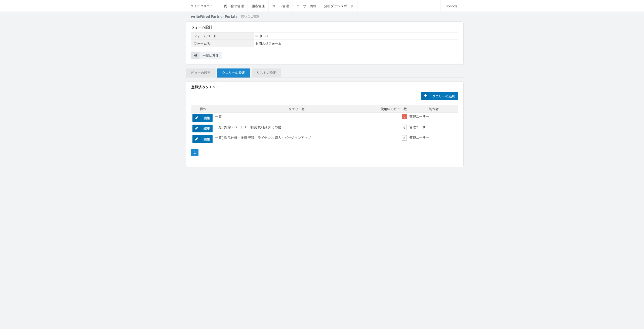The image size is (644, 329).
Task: Click the view count badge for 製品仕様・技術
Action: click(x=404, y=138)
